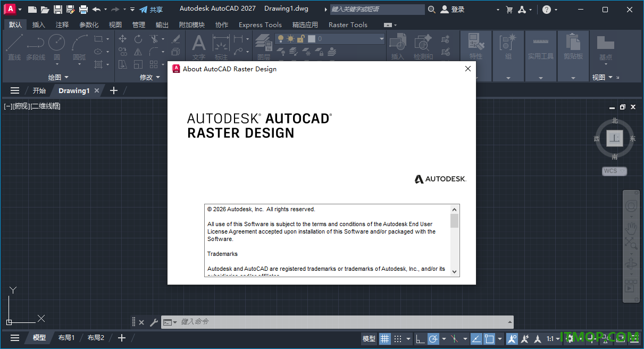Open the Start (开始) file tab
The image size is (644, 349).
pos(39,91)
